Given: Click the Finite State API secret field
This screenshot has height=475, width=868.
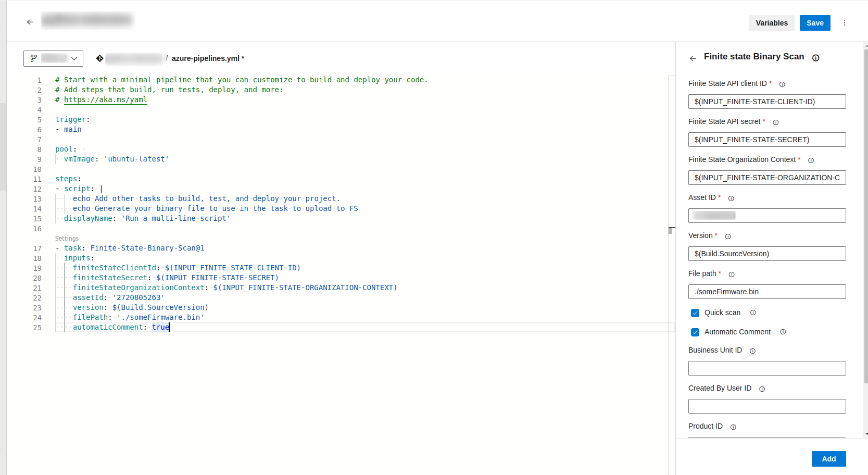Looking at the screenshot, I should click(x=767, y=140).
